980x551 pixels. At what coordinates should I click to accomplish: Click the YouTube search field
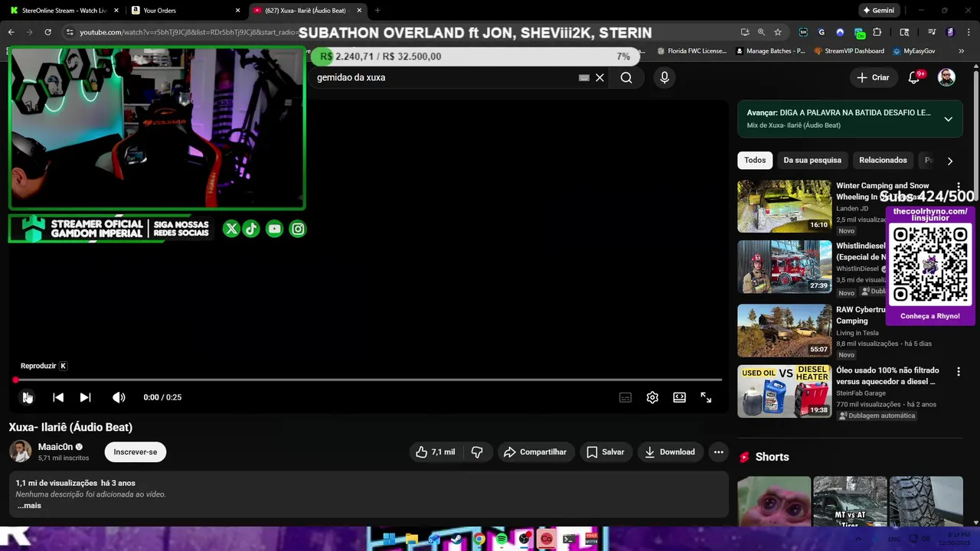point(444,77)
